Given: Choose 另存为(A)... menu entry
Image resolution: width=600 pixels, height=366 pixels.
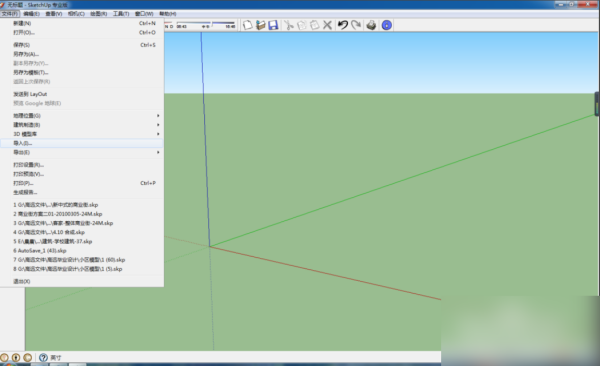Looking at the screenshot, I should click(x=82, y=54).
